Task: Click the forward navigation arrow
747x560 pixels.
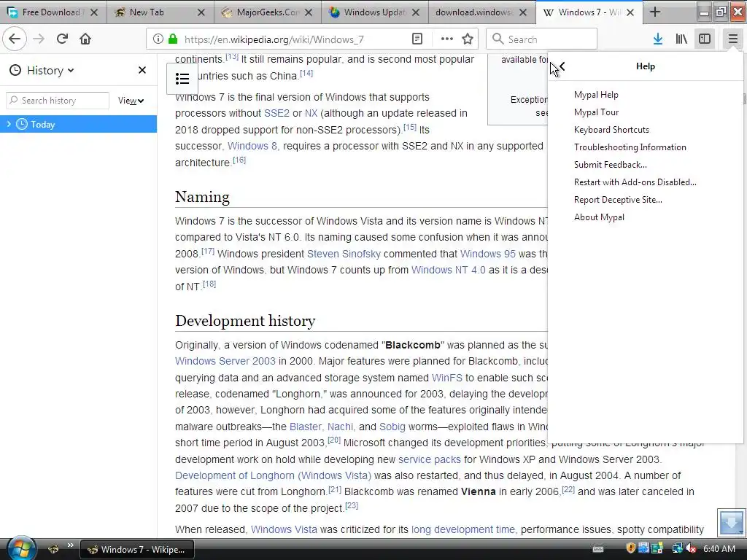Action: click(x=39, y=39)
